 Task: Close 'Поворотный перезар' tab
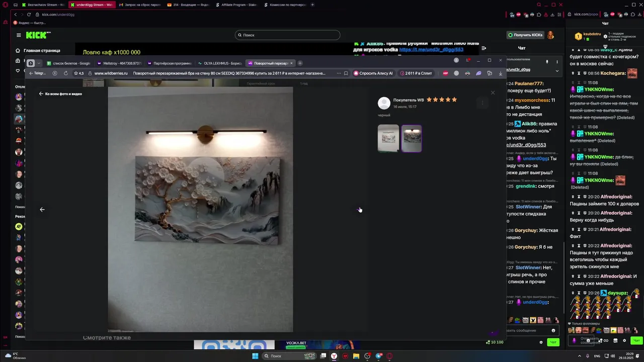(291, 63)
